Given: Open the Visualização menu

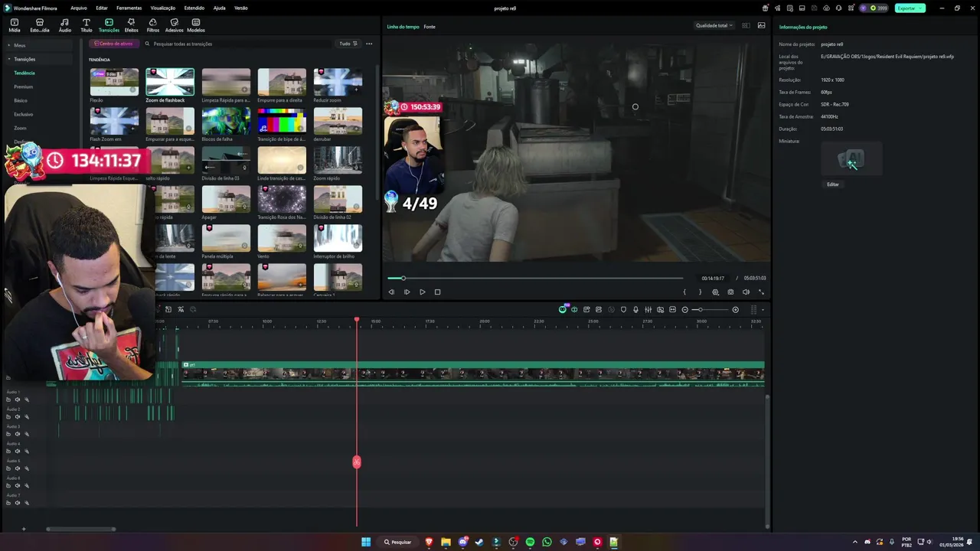Looking at the screenshot, I should (163, 8).
